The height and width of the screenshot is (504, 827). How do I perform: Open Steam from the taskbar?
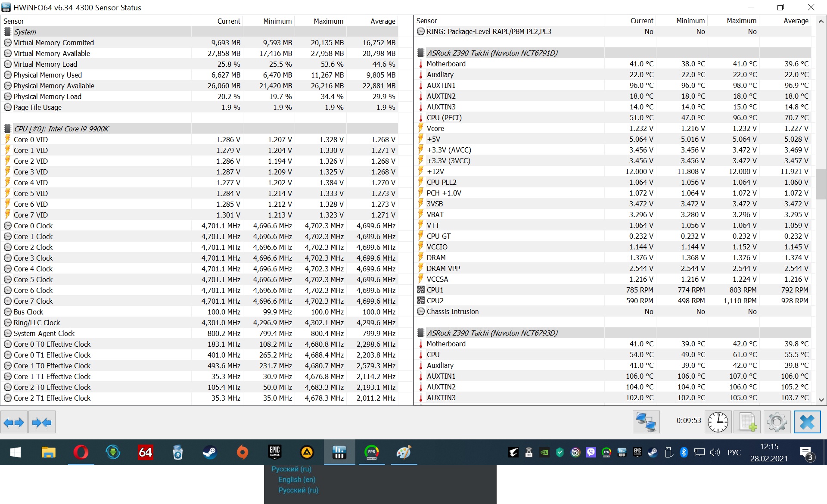pos(210,452)
